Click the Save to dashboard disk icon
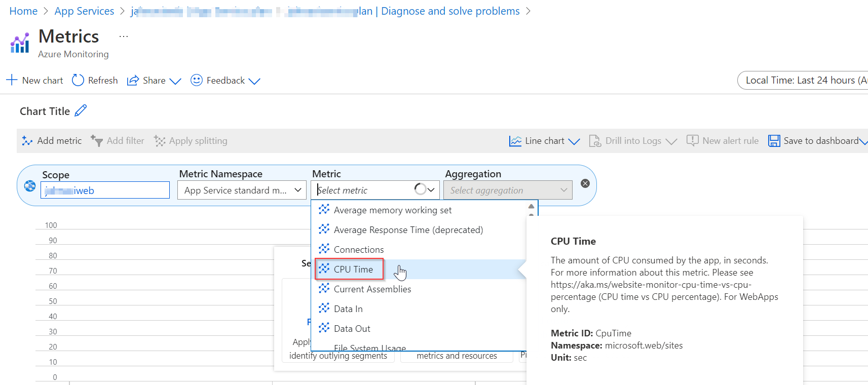868x385 pixels. click(774, 141)
